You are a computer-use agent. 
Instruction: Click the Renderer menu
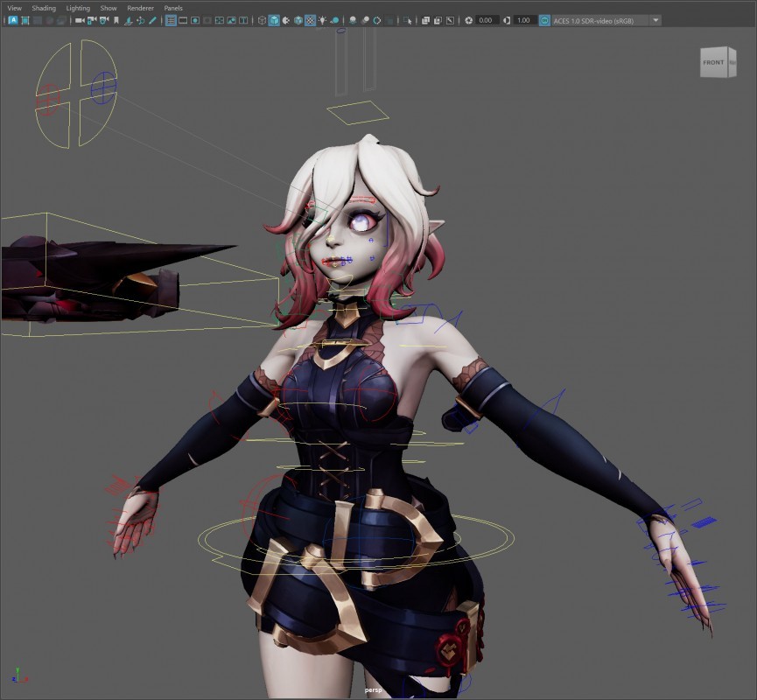pyautogui.click(x=140, y=8)
